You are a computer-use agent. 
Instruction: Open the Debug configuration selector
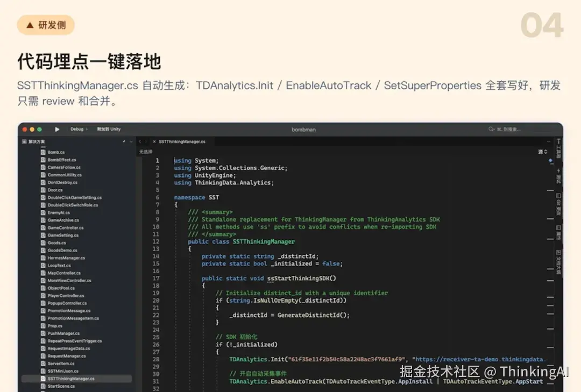click(79, 129)
